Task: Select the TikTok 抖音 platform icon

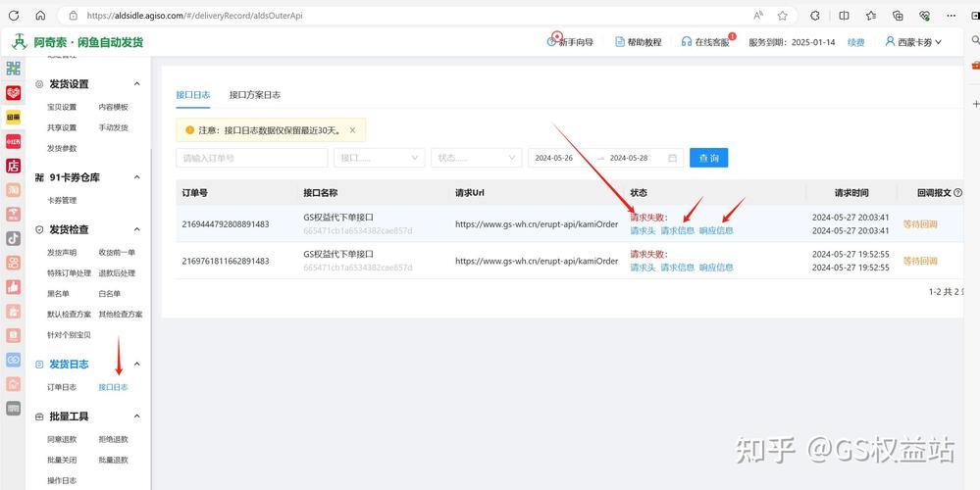Action: tap(13, 238)
